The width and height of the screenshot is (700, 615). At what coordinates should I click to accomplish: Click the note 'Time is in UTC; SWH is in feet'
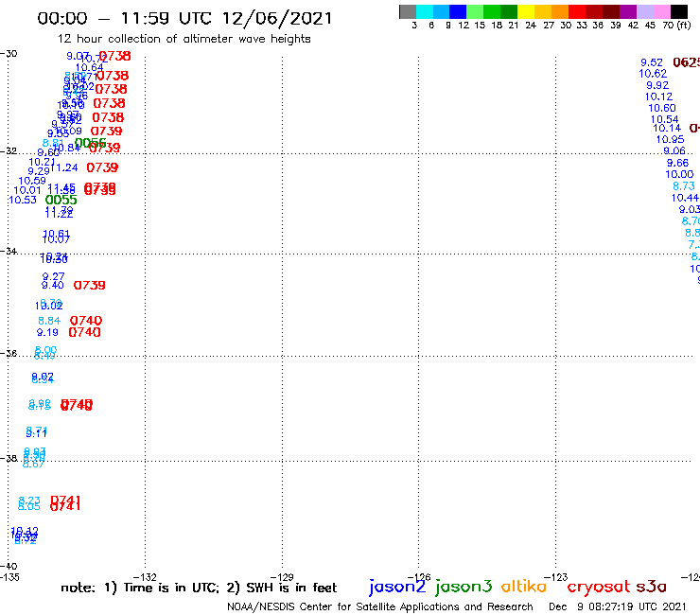click(x=199, y=588)
